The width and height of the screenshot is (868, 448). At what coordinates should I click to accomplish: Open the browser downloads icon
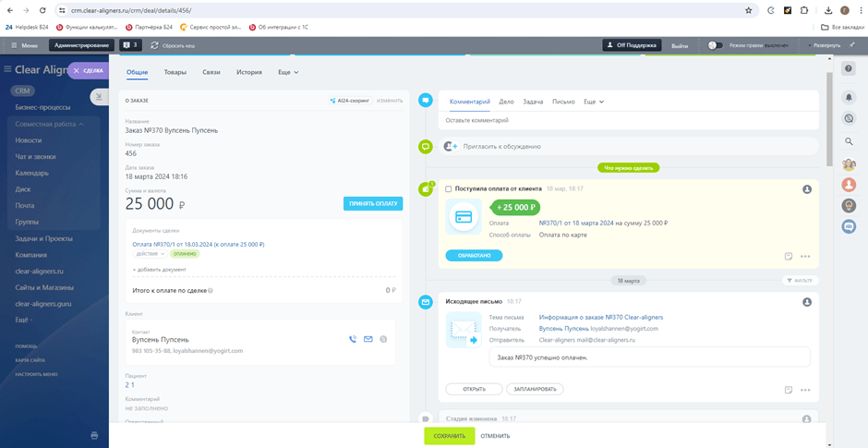click(x=828, y=10)
